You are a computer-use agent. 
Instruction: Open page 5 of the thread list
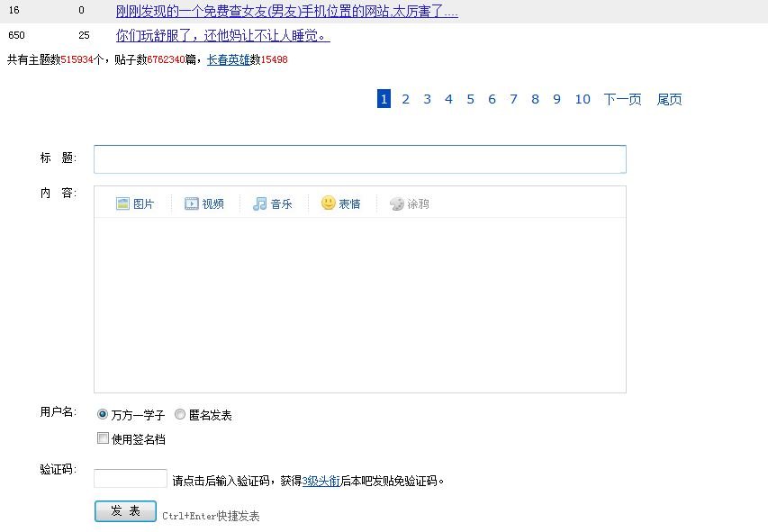click(x=470, y=99)
